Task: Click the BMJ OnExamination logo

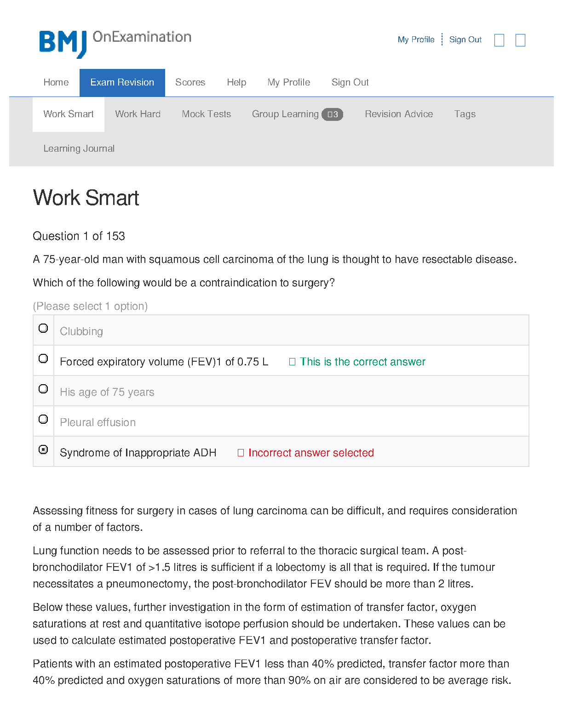Action: click(x=115, y=44)
